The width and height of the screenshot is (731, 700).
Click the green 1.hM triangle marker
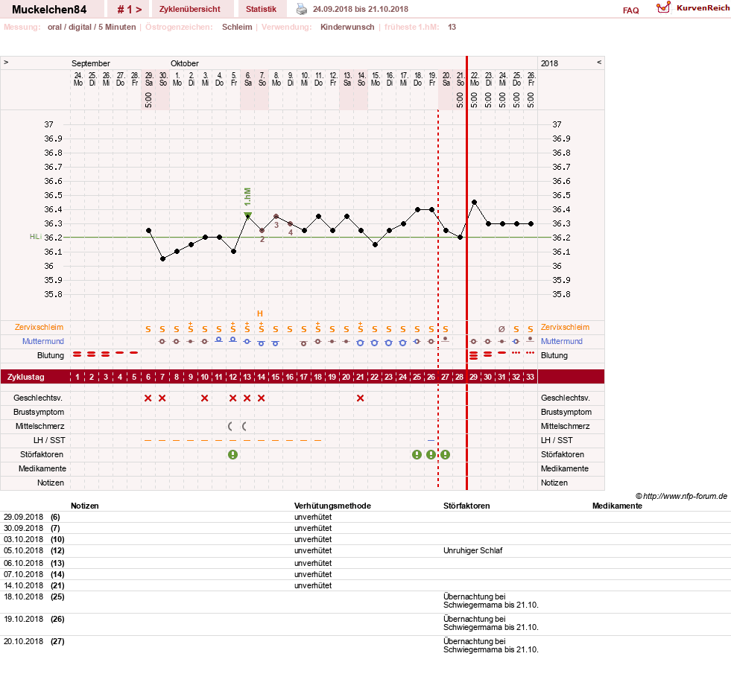247,215
